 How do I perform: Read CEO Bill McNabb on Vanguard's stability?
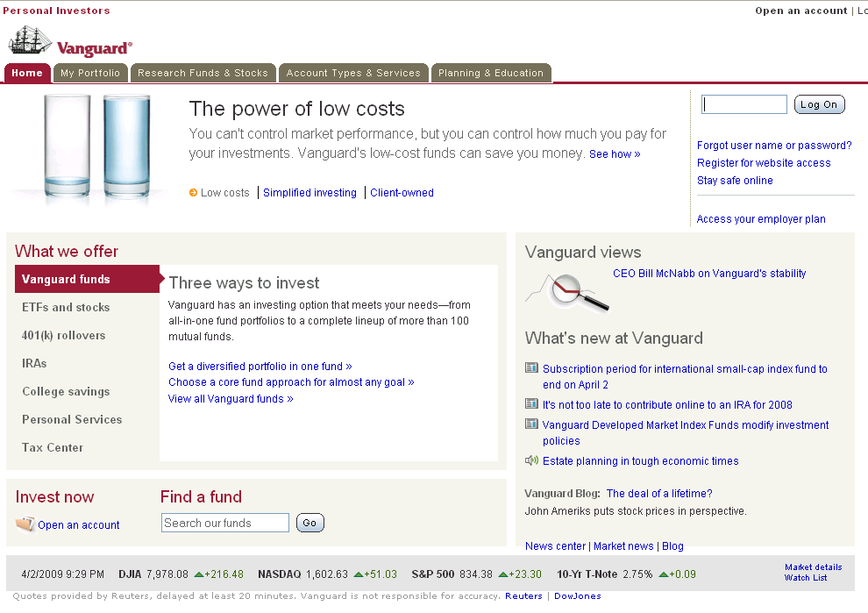[709, 274]
